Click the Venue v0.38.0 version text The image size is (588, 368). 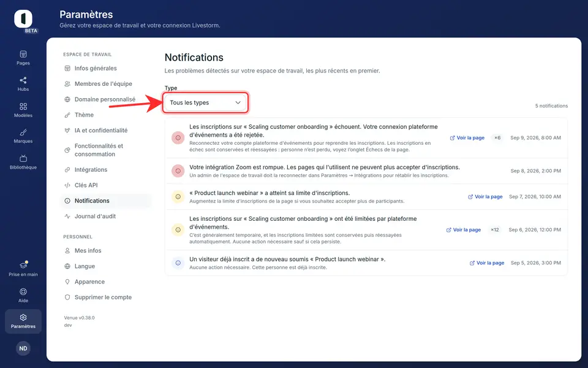(79, 318)
